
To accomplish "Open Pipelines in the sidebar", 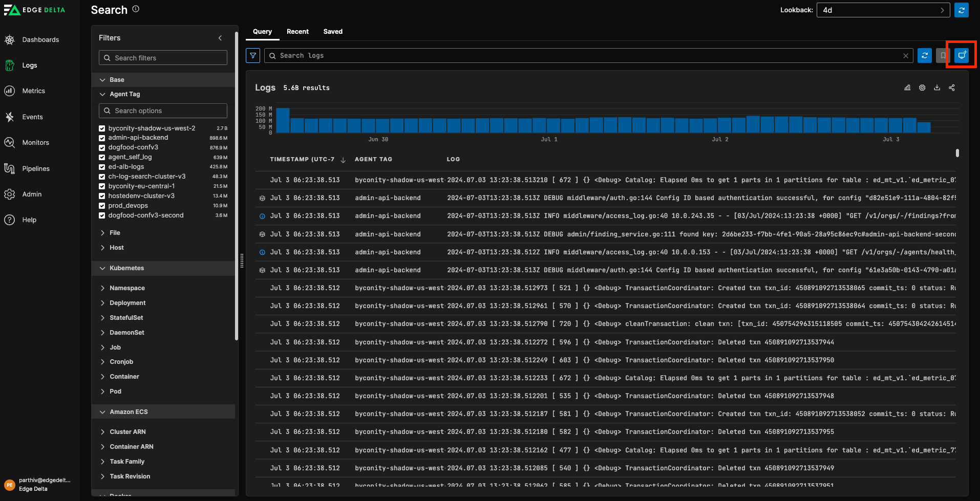I will [x=36, y=168].
